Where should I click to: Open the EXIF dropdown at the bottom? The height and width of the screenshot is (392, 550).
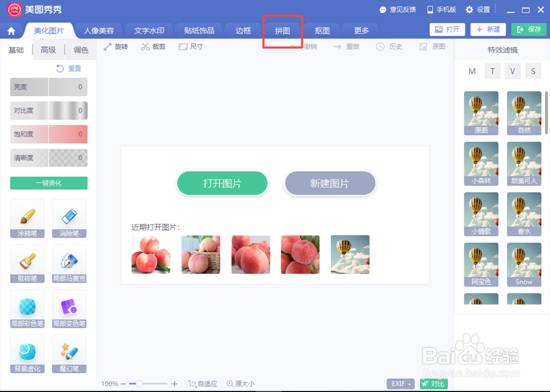(x=400, y=384)
